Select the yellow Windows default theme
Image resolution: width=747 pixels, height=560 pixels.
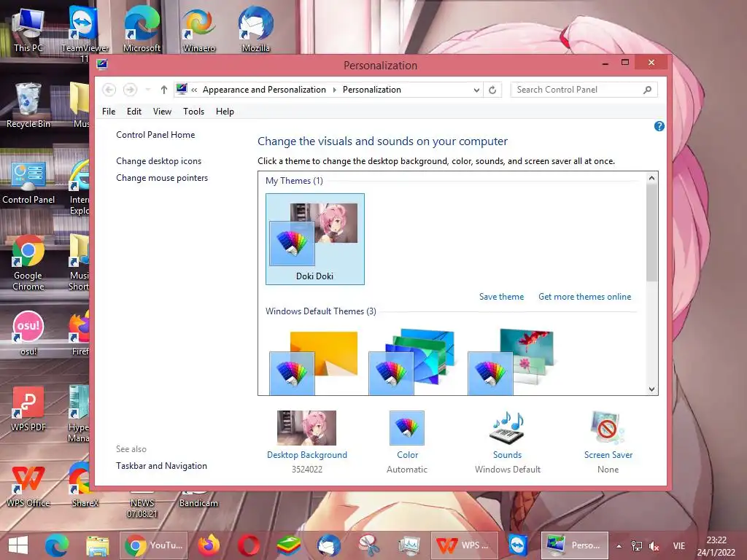pos(315,362)
